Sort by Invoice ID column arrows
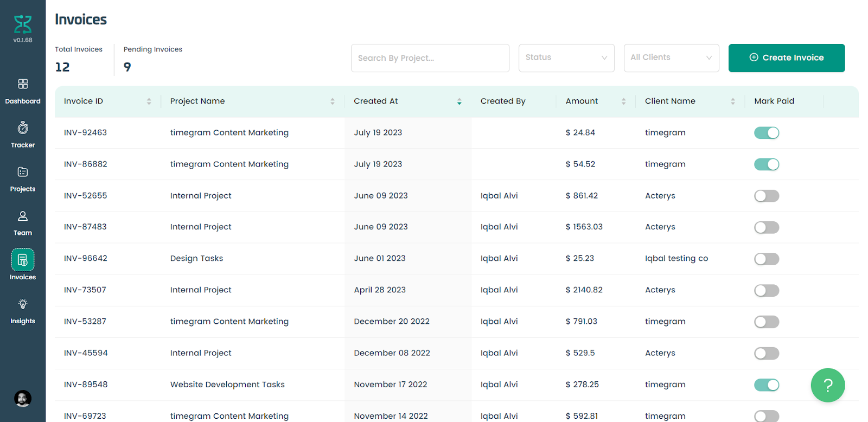868x422 pixels. coord(149,101)
